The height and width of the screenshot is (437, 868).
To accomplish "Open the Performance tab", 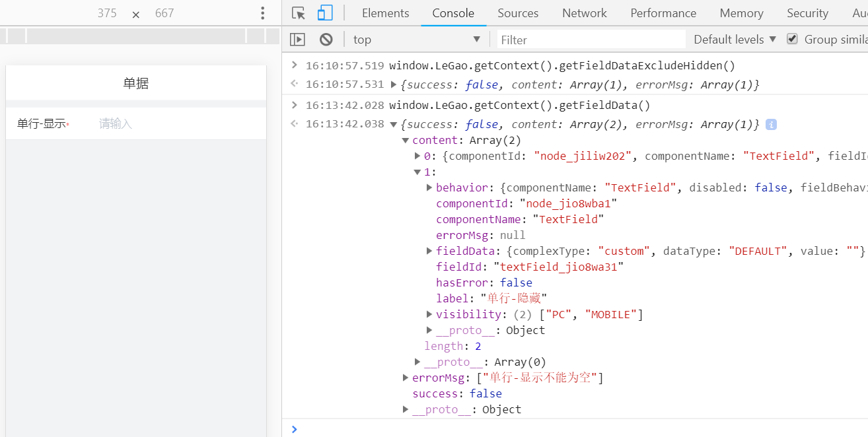I will click(663, 13).
